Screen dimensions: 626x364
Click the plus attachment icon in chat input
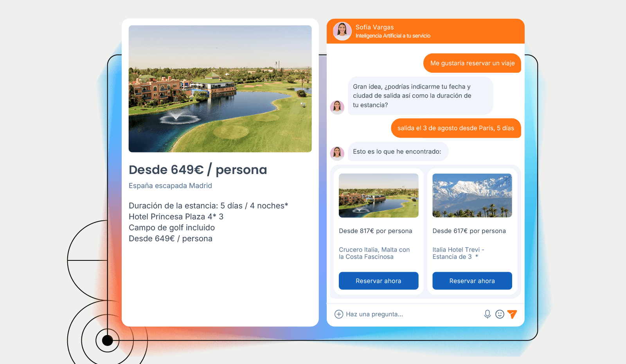pyautogui.click(x=339, y=314)
